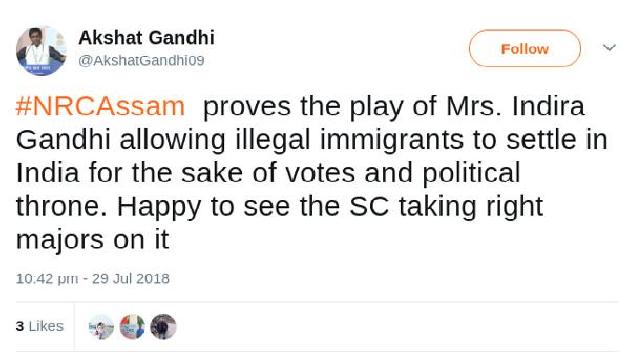The width and height of the screenshot is (630, 362).
Task: Click the first liker's avatar
Action: point(101,327)
